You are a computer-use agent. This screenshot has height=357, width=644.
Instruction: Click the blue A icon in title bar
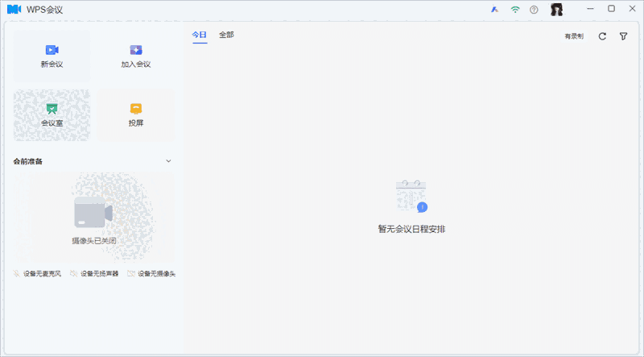pyautogui.click(x=495, y=10)
